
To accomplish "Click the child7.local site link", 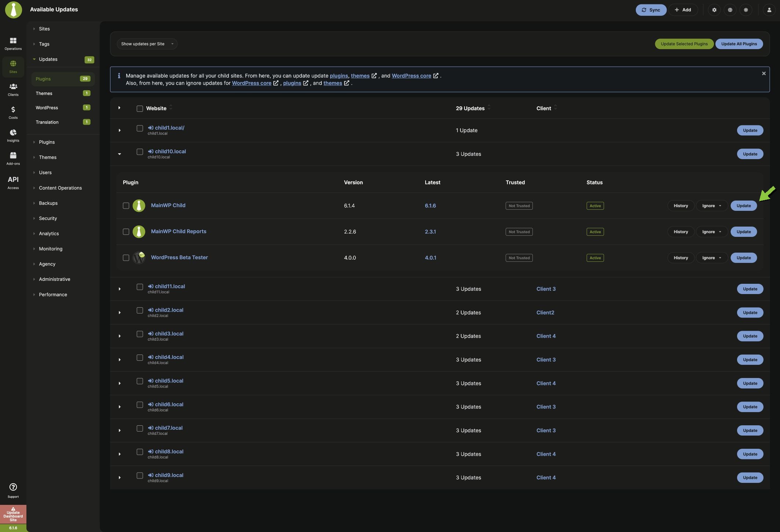I will (168, 428).
